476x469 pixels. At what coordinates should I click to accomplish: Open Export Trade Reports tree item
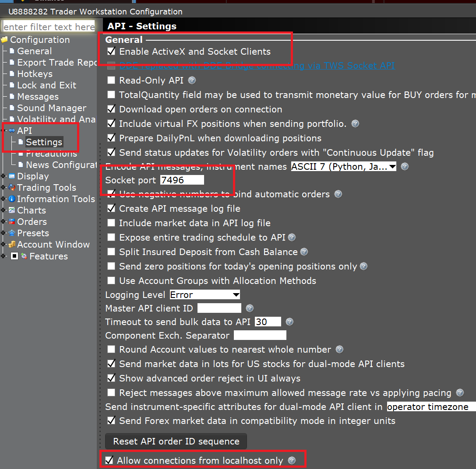point(57,62)
